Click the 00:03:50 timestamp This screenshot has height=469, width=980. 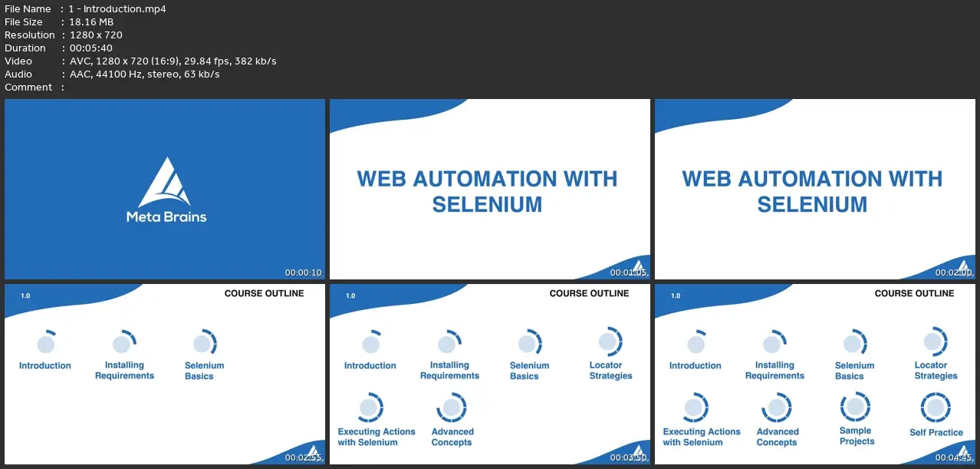[x=629, y=457]
